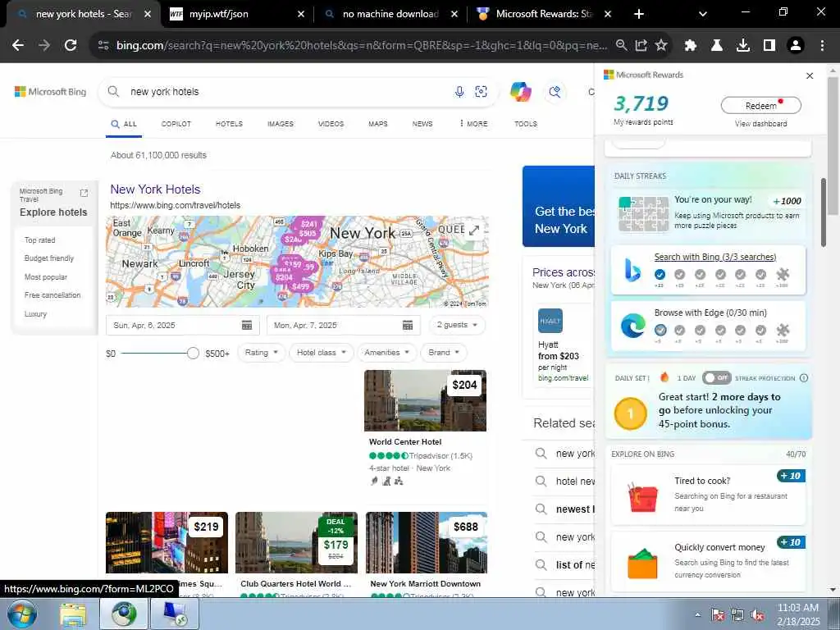Adjust the price range slider handle
Screen dimensions: 840x630
[x=193, y=353]
